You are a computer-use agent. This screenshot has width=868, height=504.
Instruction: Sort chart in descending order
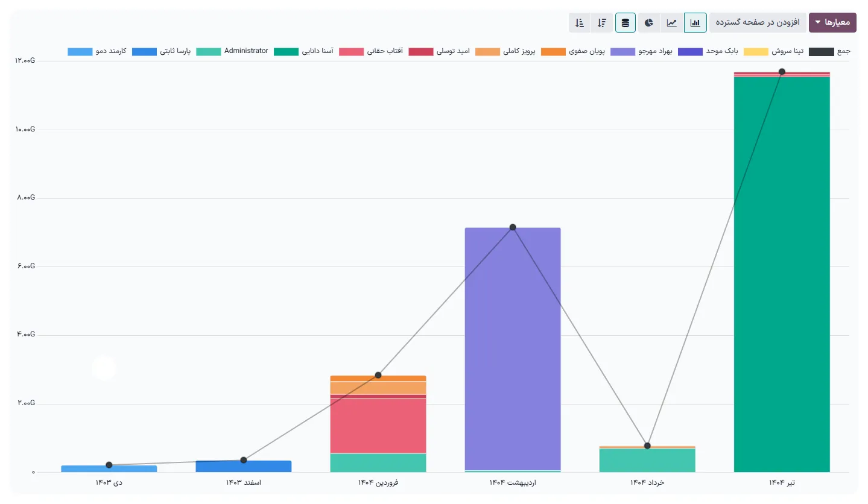tap(602, 23)
